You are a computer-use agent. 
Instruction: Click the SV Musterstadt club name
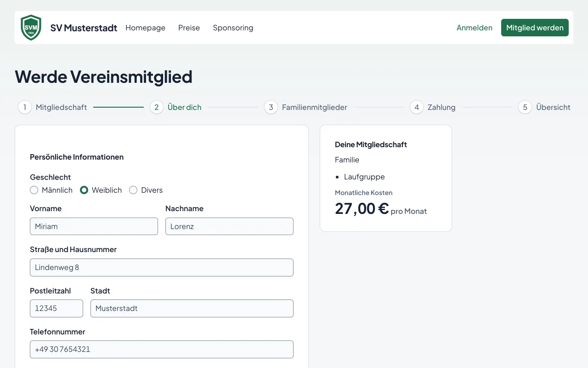point(84,28)
